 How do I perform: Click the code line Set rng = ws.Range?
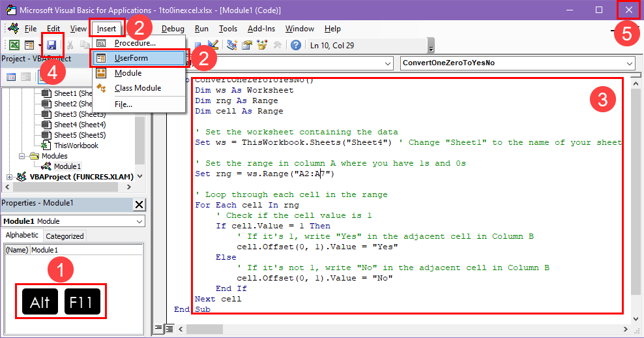(x=265, y=174)
